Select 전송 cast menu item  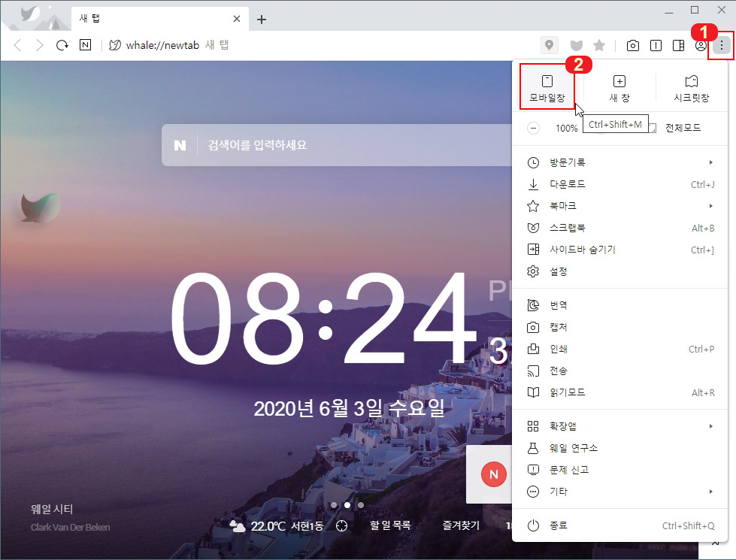(620, 371)
